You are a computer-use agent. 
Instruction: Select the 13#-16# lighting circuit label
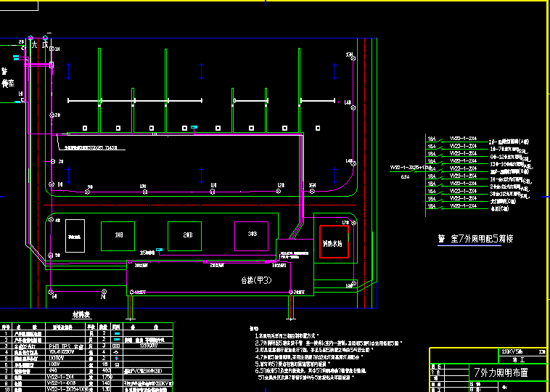[511, 164]
